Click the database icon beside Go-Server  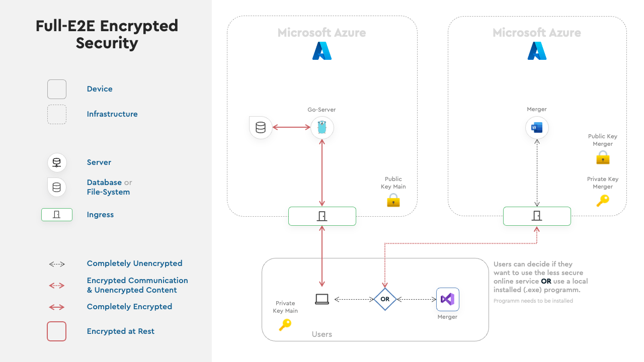tap(261, 128)
